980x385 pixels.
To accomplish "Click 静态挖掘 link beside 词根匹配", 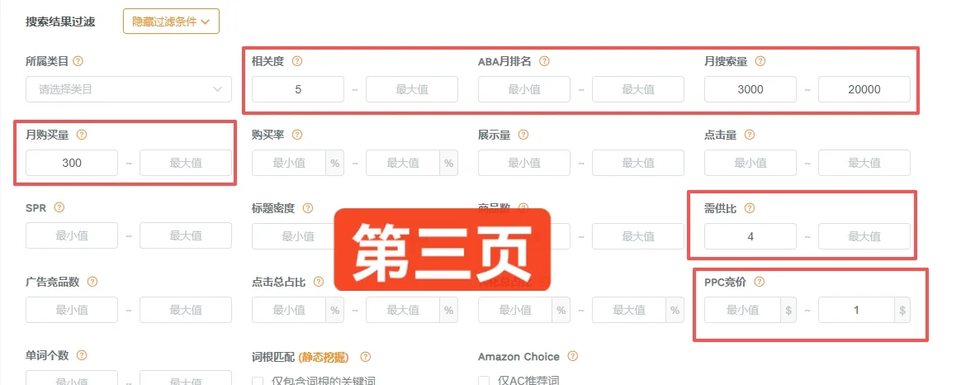I will (x=323, y=357).
